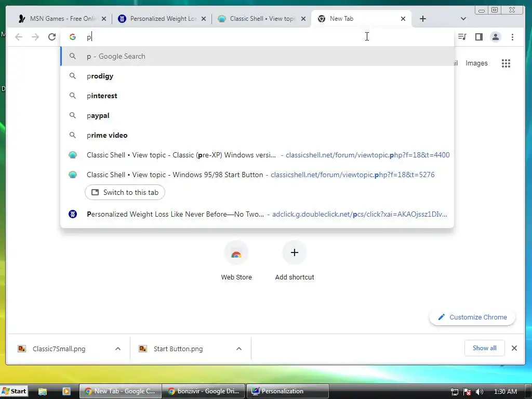Click Show all downloads

485,348
